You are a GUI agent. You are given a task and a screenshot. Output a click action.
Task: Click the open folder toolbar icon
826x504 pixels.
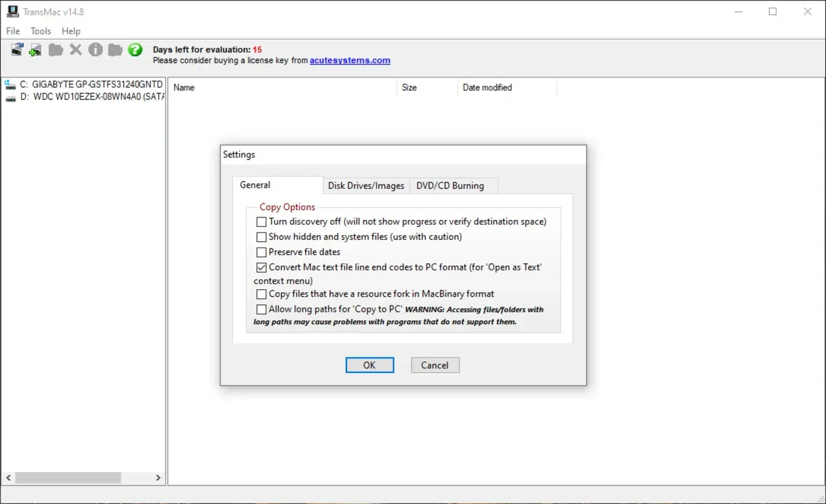[55, 50]
